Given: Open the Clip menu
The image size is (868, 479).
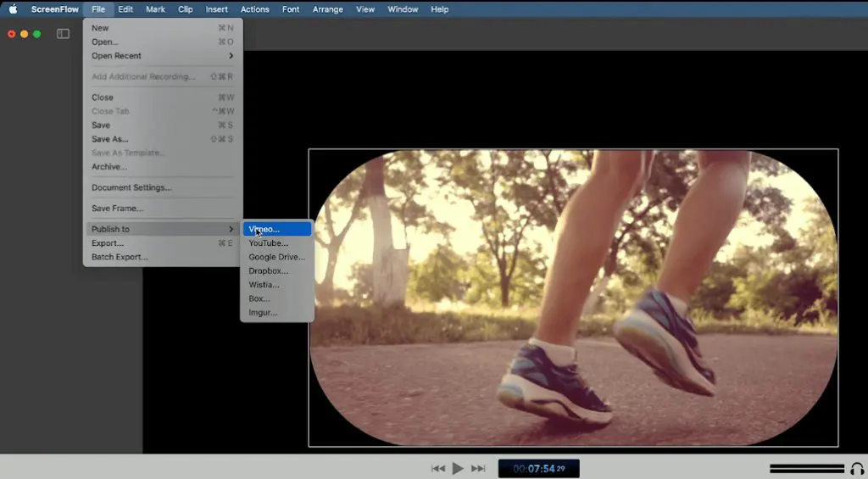Looking at the screenshot, I should click(x=186, y=8).
